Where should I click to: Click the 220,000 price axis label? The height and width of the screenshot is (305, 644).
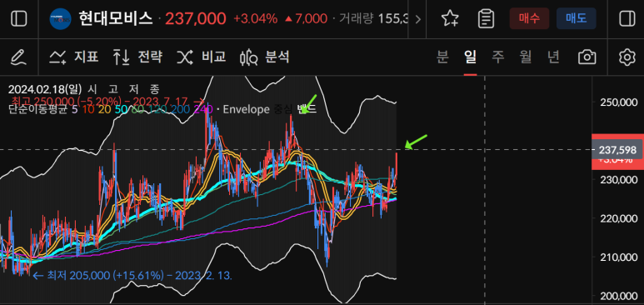(620, 218)
